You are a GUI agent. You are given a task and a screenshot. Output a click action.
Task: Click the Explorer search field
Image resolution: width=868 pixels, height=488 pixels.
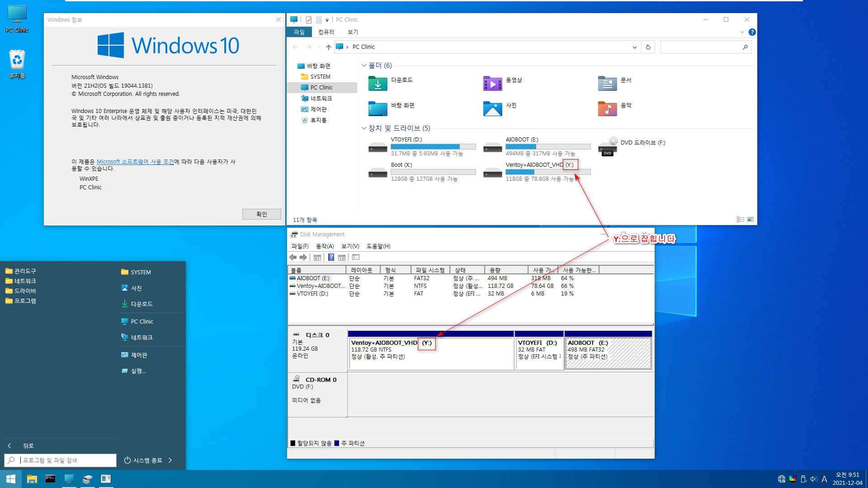point(706,47)
